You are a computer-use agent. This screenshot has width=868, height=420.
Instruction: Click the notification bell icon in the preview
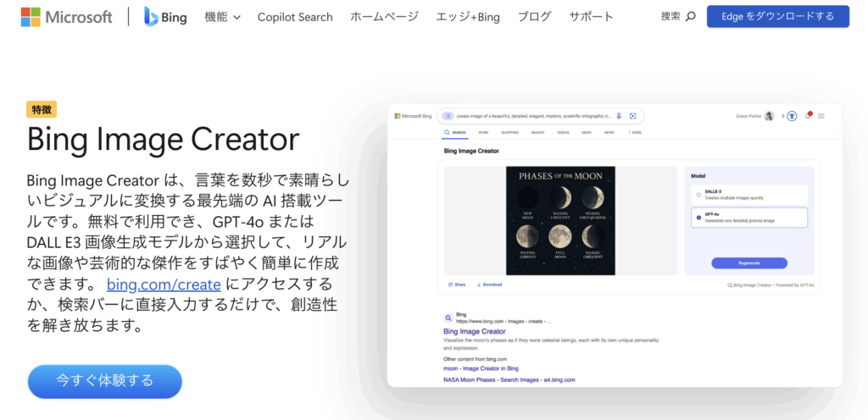[x=808, y=115]
